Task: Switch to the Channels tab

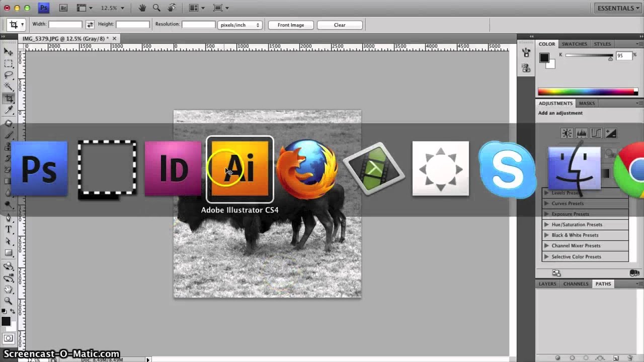Action: pos(576,284)
